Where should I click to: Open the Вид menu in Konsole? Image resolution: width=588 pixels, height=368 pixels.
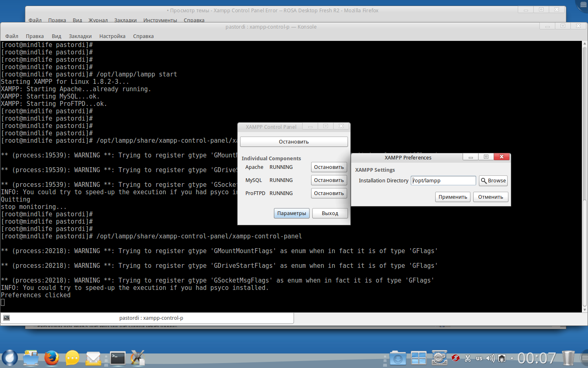(x=56, y=36)
